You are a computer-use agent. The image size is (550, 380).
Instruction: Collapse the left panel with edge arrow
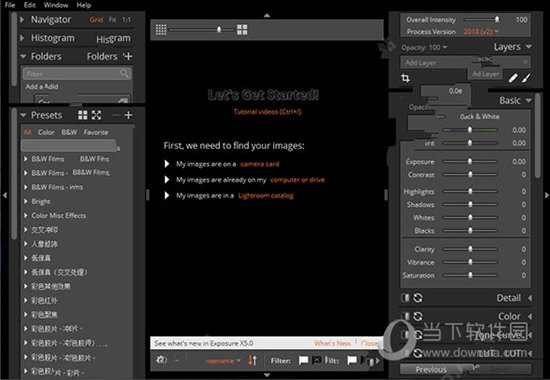(x=5, y=195)
